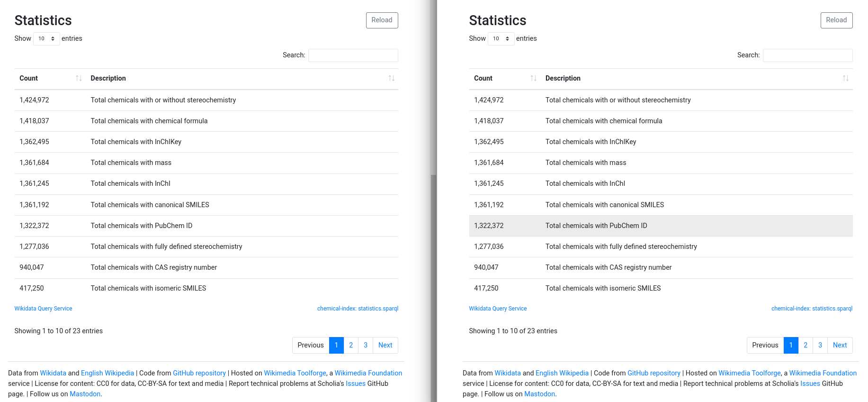This screenshot has width=868, height=402.
Task: Open the GitHub repository link in left footer
Action: click(199, 373)
